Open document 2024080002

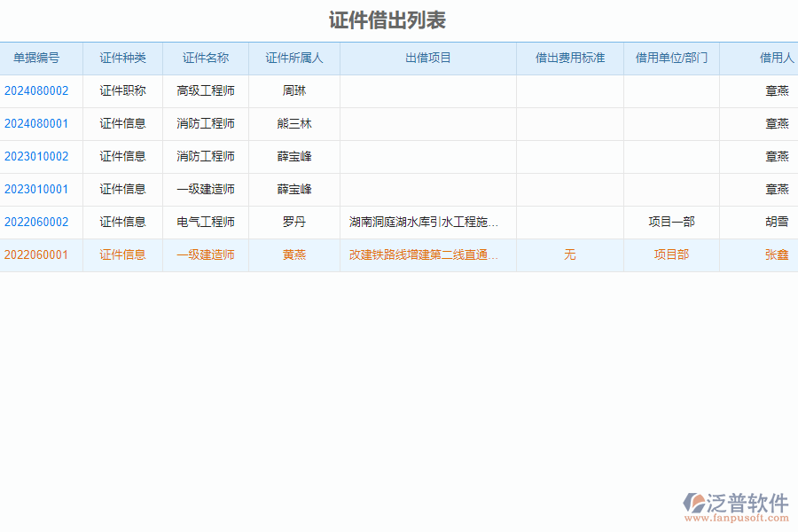click(41, 90)
